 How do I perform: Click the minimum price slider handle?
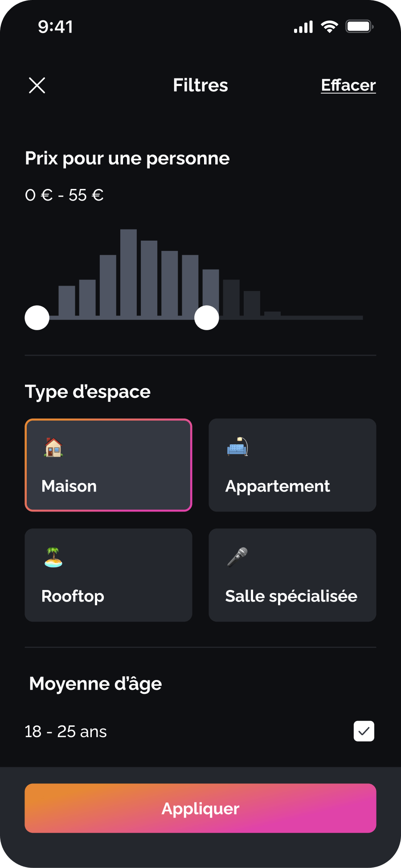pyautogui.click(x=37, y=318)
